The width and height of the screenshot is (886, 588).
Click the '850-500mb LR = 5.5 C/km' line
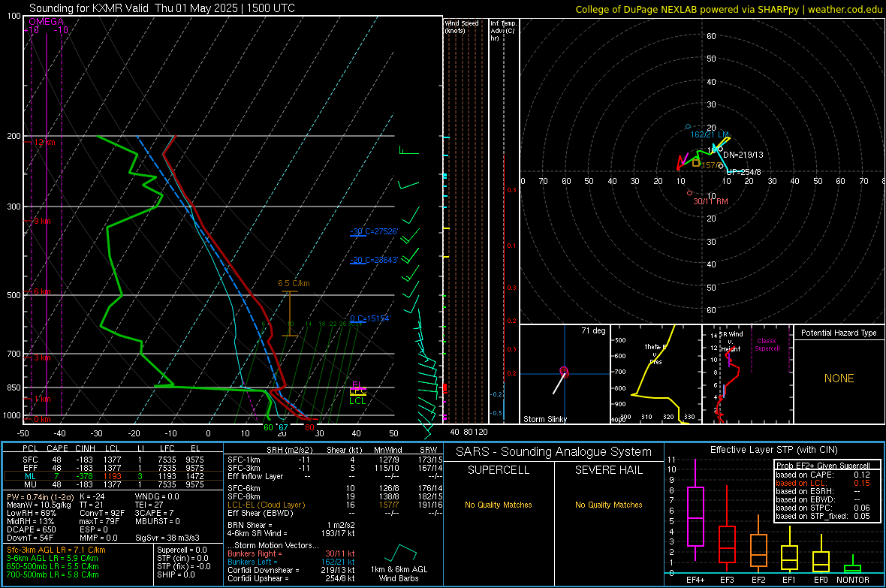tap(53, 566)
